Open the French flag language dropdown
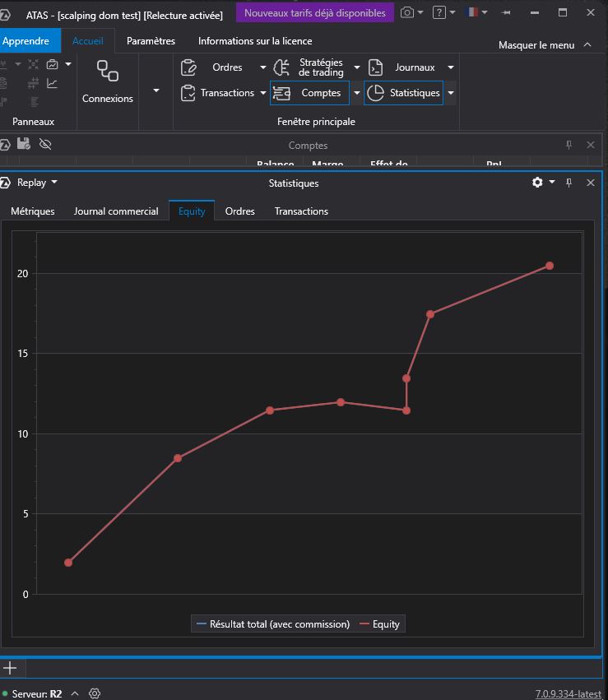The height and width of the screenshot is (700, 608). (476, 12)
